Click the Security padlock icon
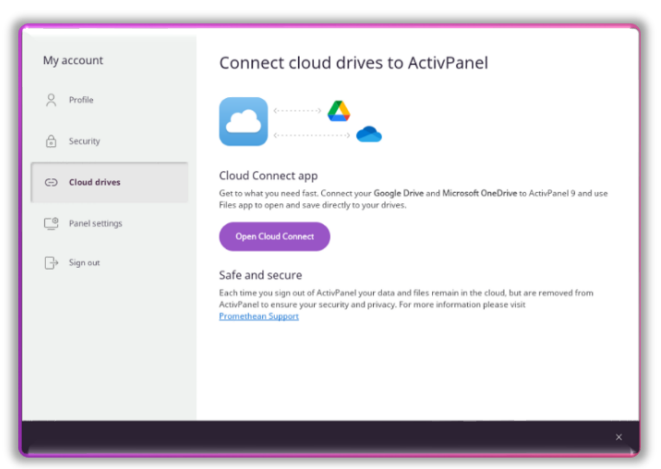The image size is (661, 469). click(51, 142)
